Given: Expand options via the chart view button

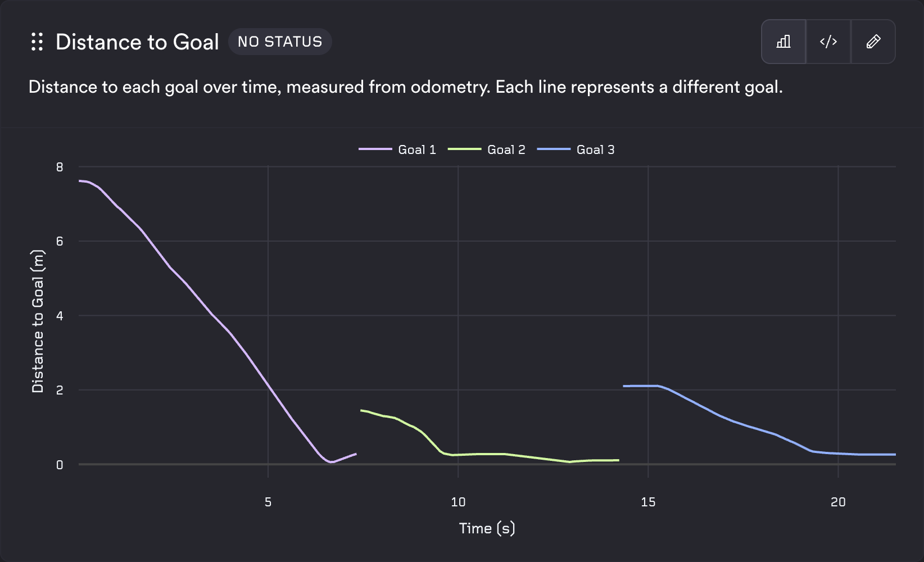Looking at the screenshot, I should pyautogui.click(x=783, y=41).
